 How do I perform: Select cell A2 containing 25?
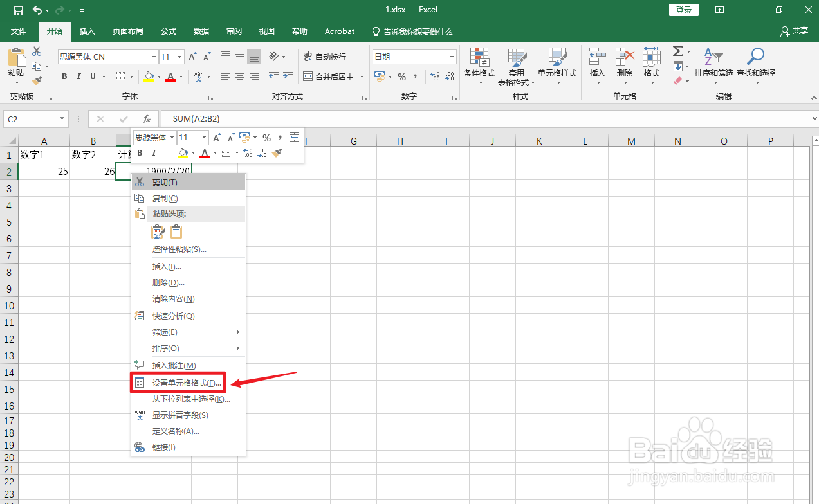point(44,172)
